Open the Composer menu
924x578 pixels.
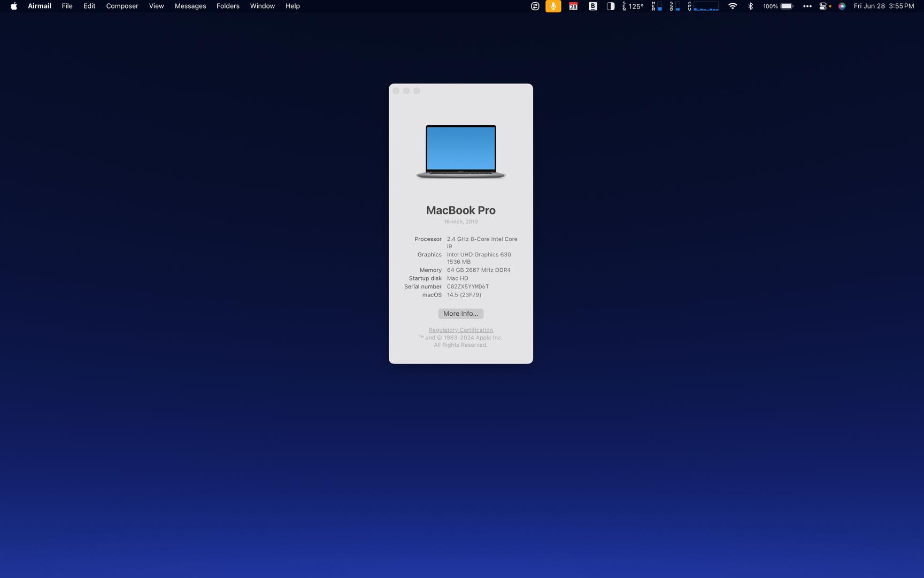pos(122,6)
